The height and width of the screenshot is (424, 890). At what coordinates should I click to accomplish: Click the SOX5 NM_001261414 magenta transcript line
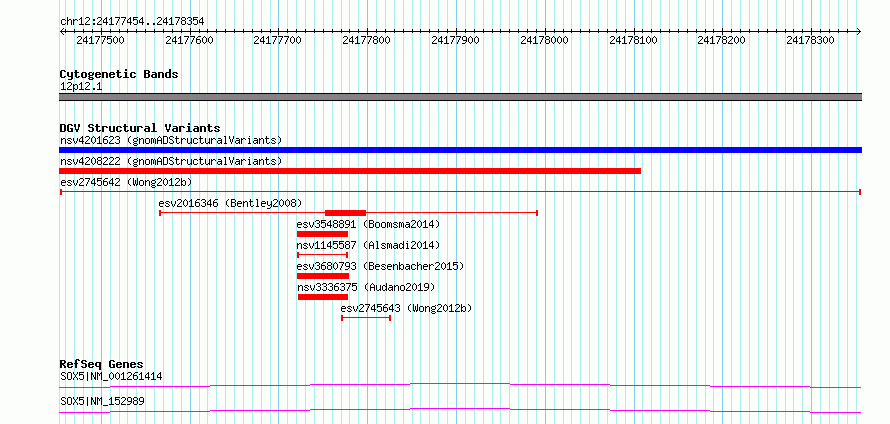click(x=460, y=385)
